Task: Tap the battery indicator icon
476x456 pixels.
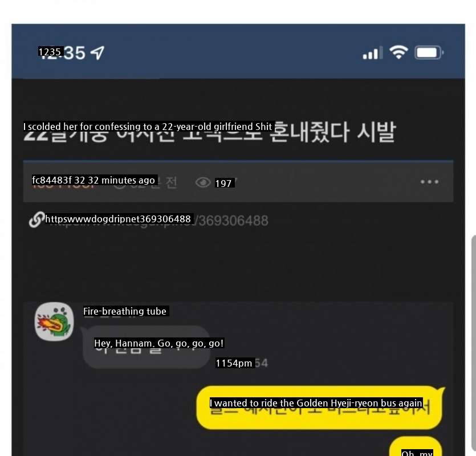Action: [429, 52]
